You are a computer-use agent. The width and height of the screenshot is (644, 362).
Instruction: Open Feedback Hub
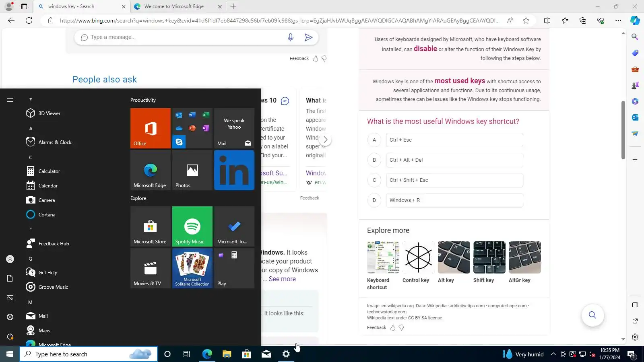coord(72,244)
